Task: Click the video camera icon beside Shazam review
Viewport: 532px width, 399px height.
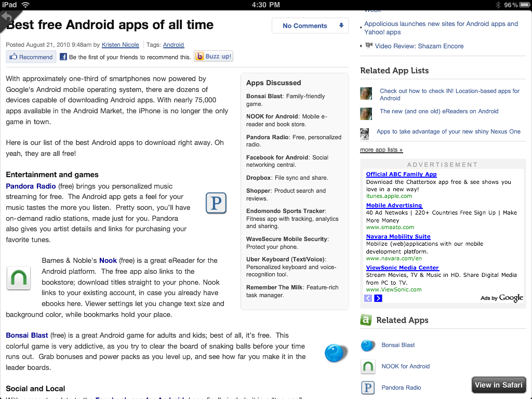Action: pyautogui.click(x=368, y=46)
